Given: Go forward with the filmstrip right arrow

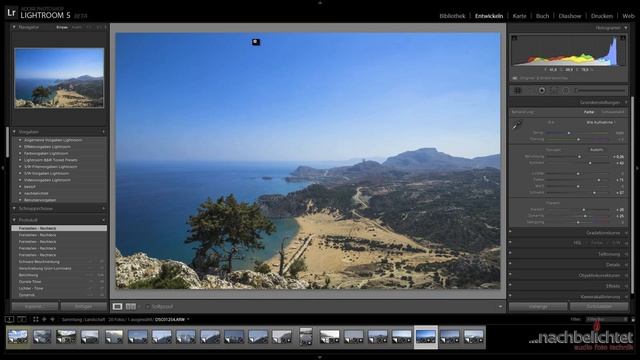Looking at the screenshot, I should (x=53, y=319).
